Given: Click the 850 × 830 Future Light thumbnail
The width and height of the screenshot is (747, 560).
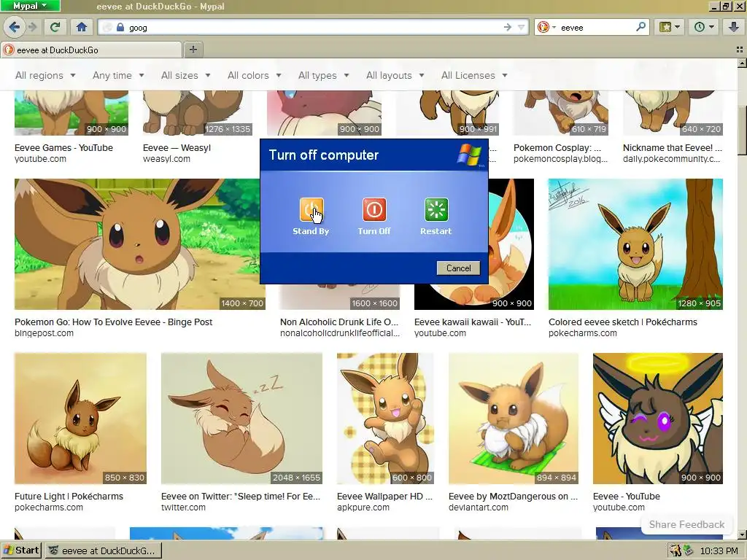Looking at the screenshot, I should [80, 419].
